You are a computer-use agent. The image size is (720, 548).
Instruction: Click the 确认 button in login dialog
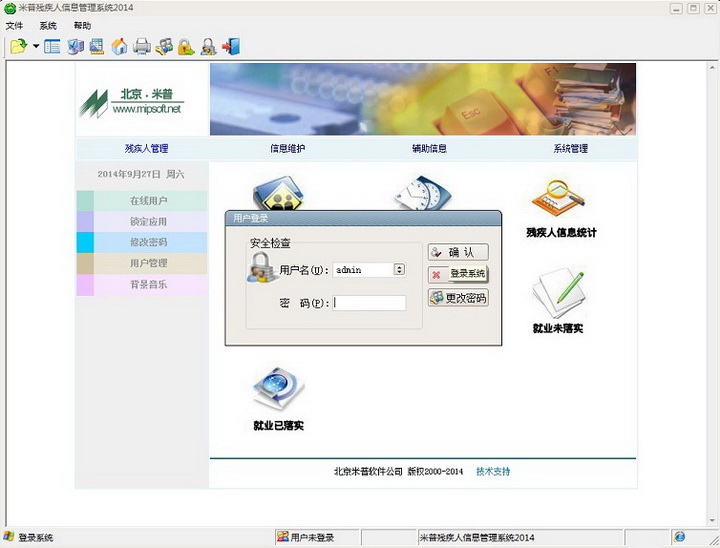pos(458,252)
